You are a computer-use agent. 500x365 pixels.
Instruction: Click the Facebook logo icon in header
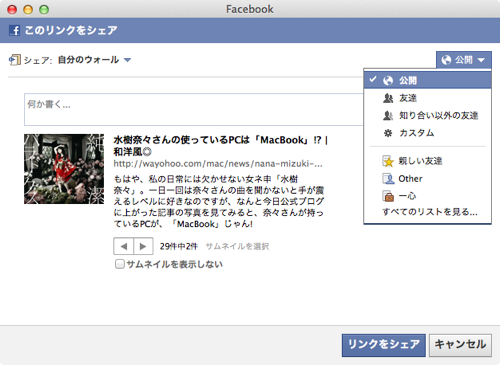pos(14,30)
